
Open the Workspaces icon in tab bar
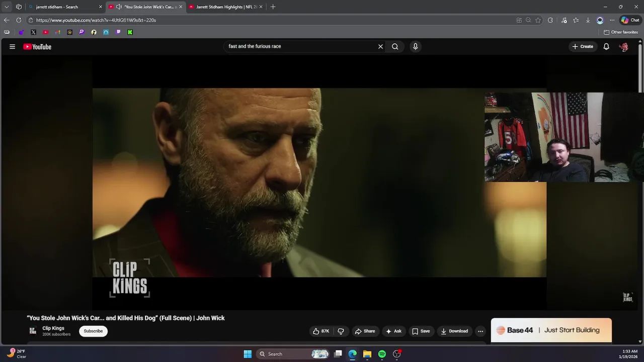coord(19,7)
